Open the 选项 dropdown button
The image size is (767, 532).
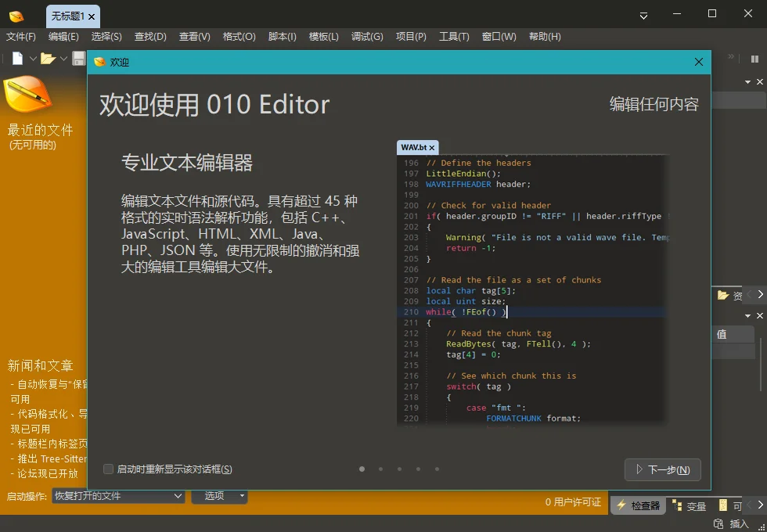point(219,496)
